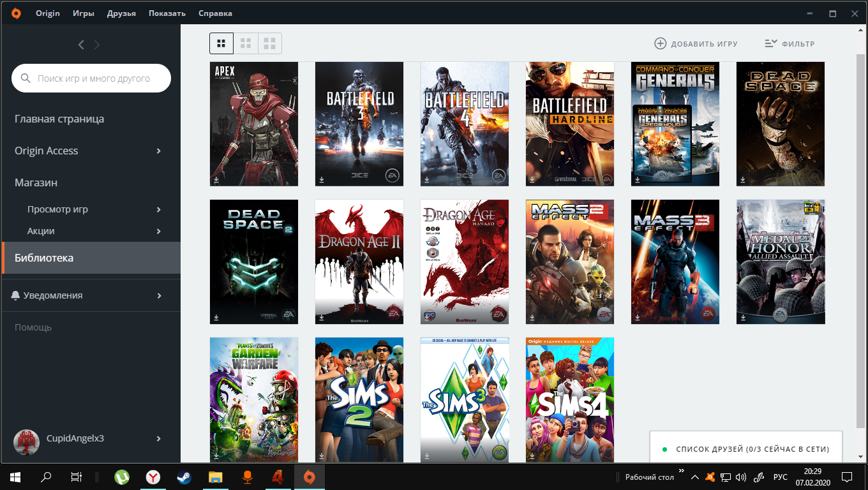Expand the Уведомления flyout
The width and height of the screenshot is (868, 490).
159,295
